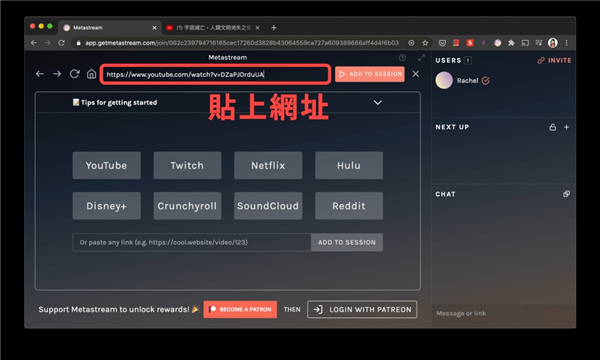
Task: Close the URL bar with X icon
Action: pyautogui.click(x=416, y=74)
